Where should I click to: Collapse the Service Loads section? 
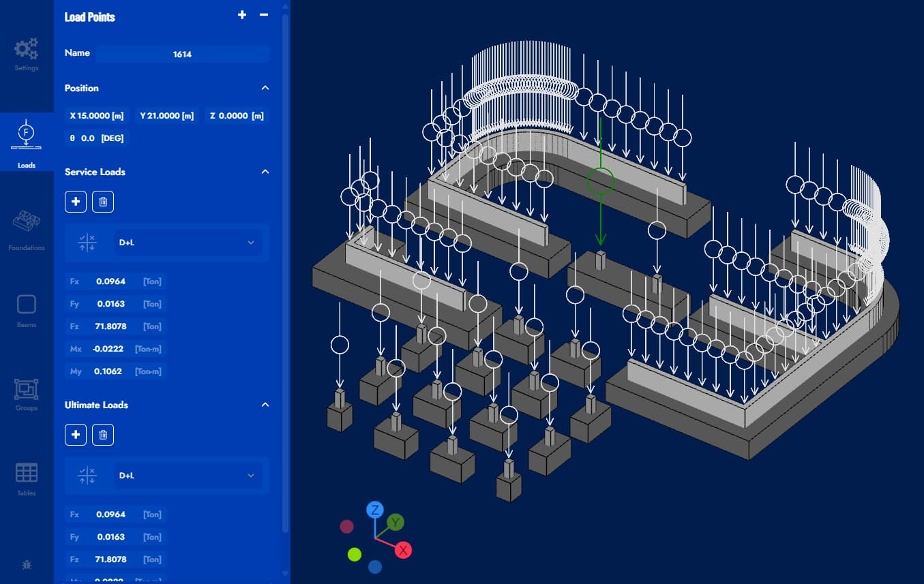pyautogui.click(x=265, y=172)
